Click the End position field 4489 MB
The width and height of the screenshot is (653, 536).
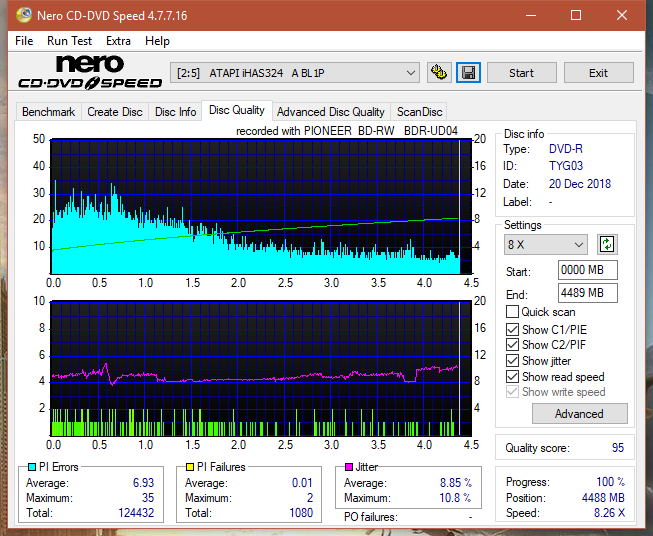[587, 293]
